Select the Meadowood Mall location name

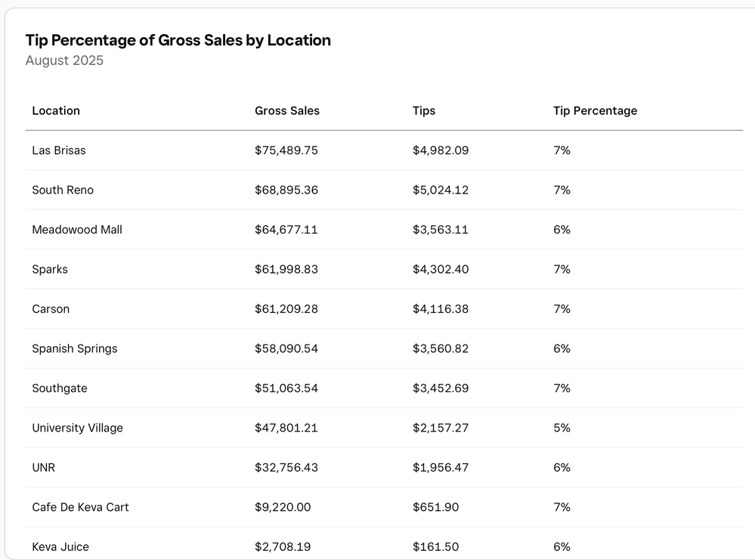tap(77, 230)
